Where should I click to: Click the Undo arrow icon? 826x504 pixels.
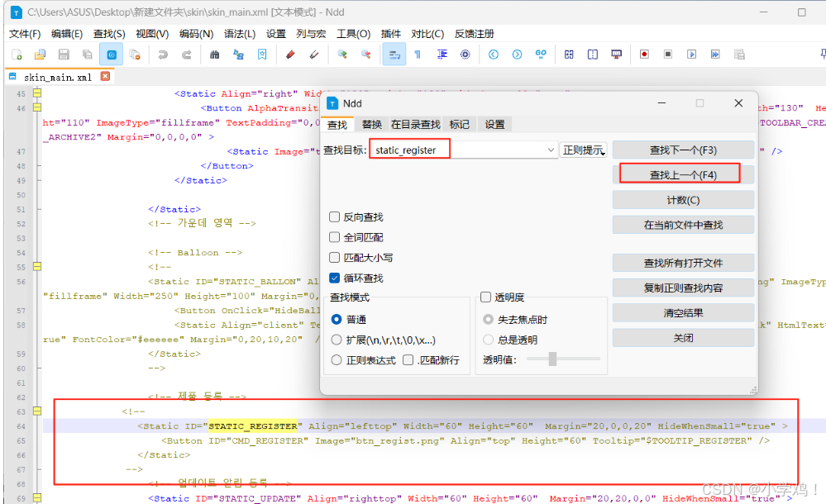coord(163,55)
